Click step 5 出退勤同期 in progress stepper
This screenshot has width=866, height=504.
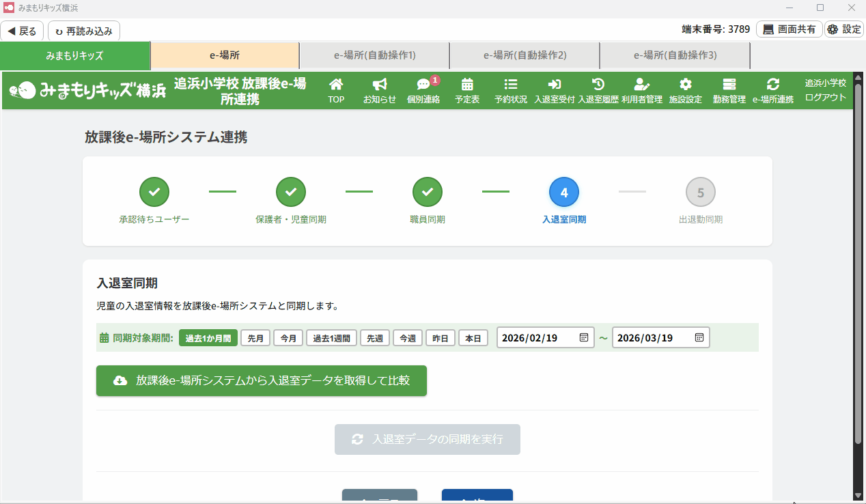pyautogui.click(x=701, y=193)
